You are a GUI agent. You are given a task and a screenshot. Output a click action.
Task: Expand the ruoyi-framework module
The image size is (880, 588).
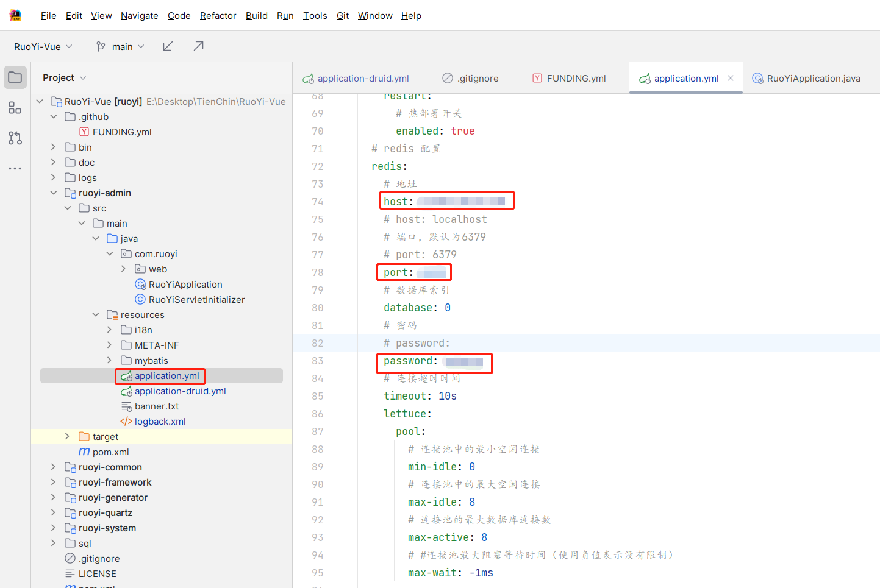(x=54, y=482)
